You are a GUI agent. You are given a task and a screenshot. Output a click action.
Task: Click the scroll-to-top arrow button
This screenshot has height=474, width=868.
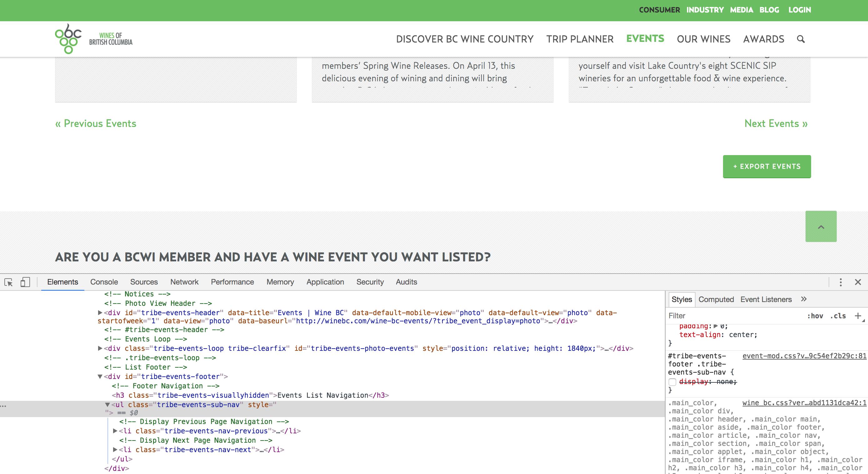pos(821,227)
